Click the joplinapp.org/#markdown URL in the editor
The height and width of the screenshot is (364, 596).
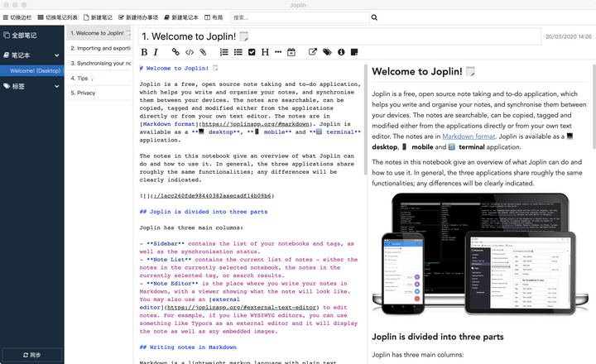click(256, 124)
